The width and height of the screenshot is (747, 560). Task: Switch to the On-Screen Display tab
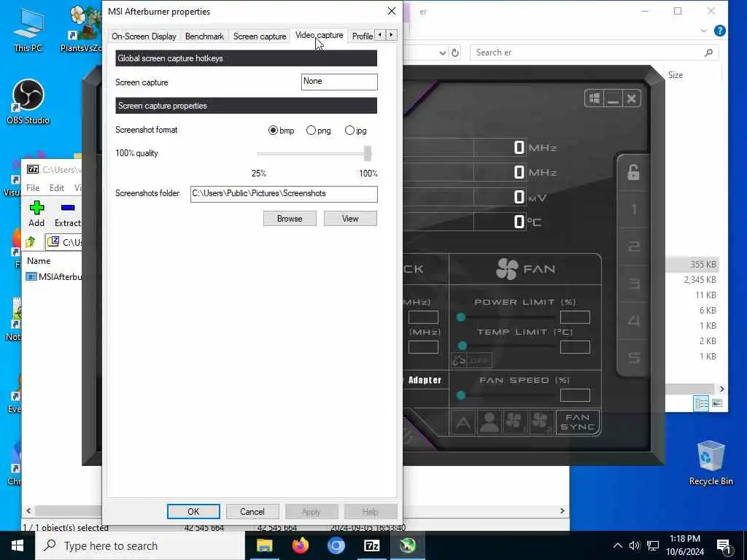click(144, 36)
